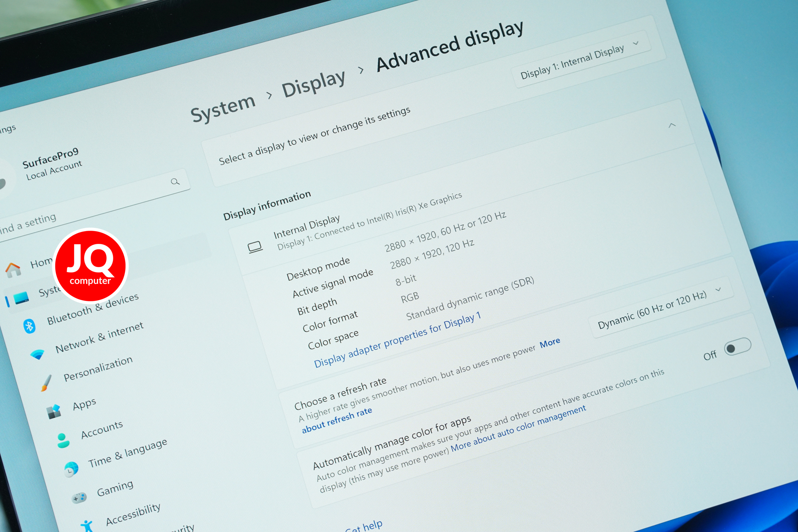Click Standard dynamic range (SDR) text
Viewport: 798px width, 532px height.
pyautogui.click(x=470, y=298)
